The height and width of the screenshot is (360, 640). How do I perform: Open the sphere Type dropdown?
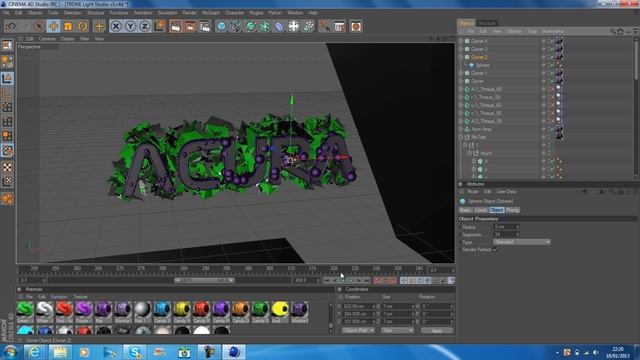coord(522,242)
